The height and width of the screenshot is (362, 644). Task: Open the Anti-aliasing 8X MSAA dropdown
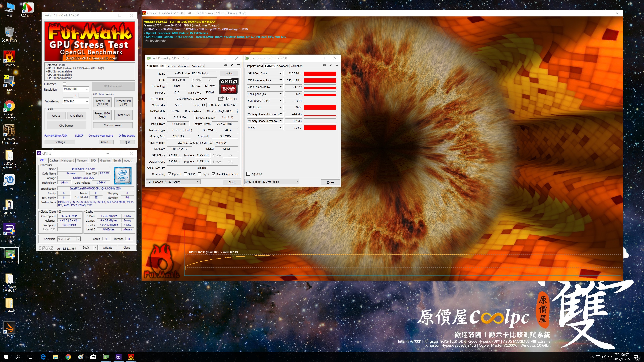click(76, 101)
